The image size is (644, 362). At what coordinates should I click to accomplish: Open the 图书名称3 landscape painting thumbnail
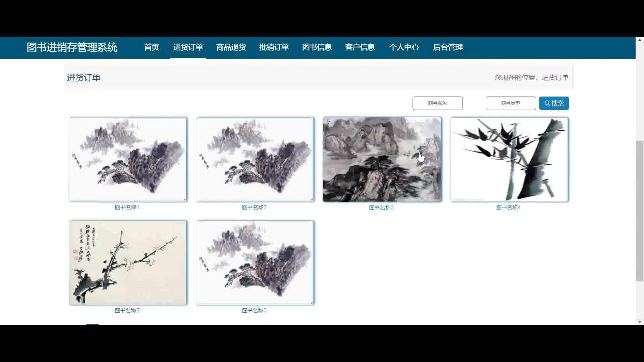(382, 160)
